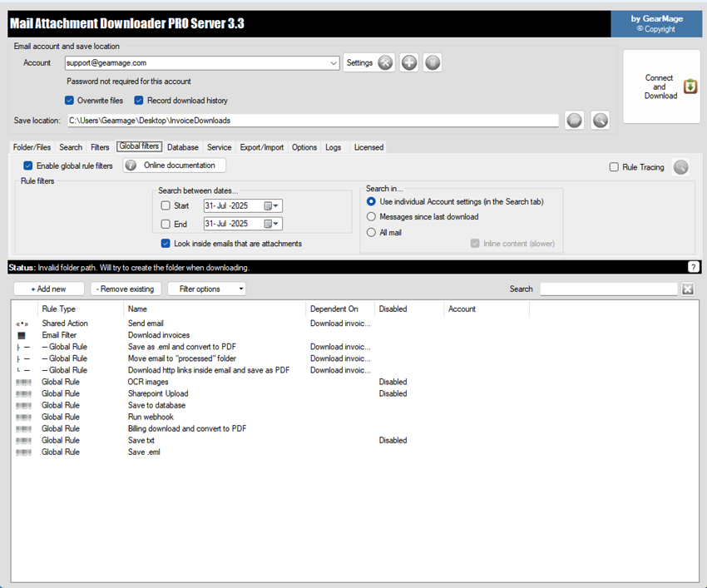Click the Connect and Download download icon
This screenshot has width=707, height=588.
(689, 86)
